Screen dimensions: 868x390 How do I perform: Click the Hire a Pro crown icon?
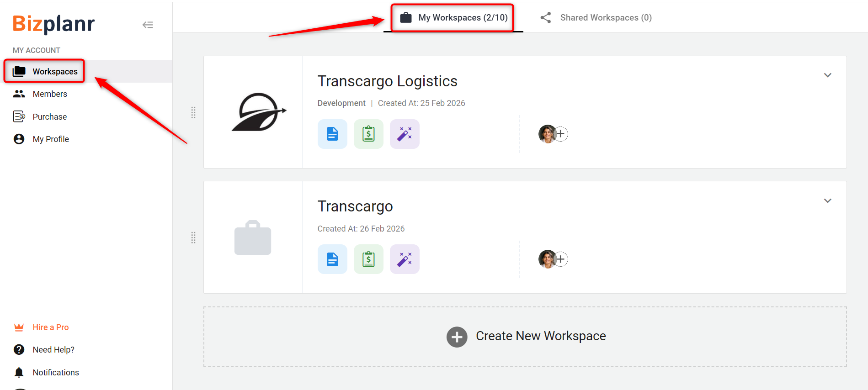19,327
